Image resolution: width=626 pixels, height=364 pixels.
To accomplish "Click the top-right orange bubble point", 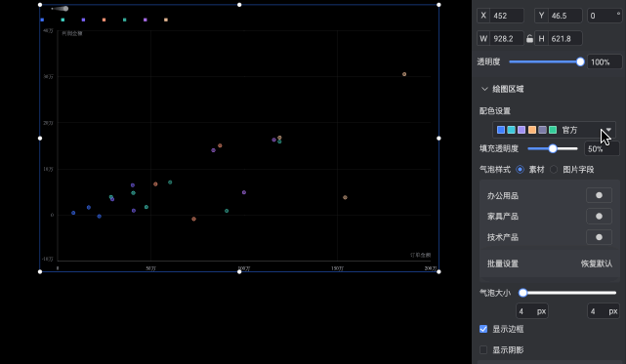I will [404, 74].
